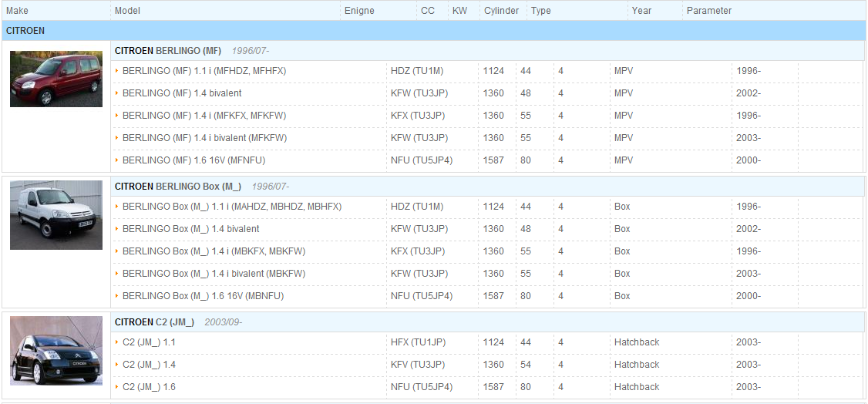Select year 1996- in BERLINGO Box 1.4 i (MBKFX) row

point(749,251)
